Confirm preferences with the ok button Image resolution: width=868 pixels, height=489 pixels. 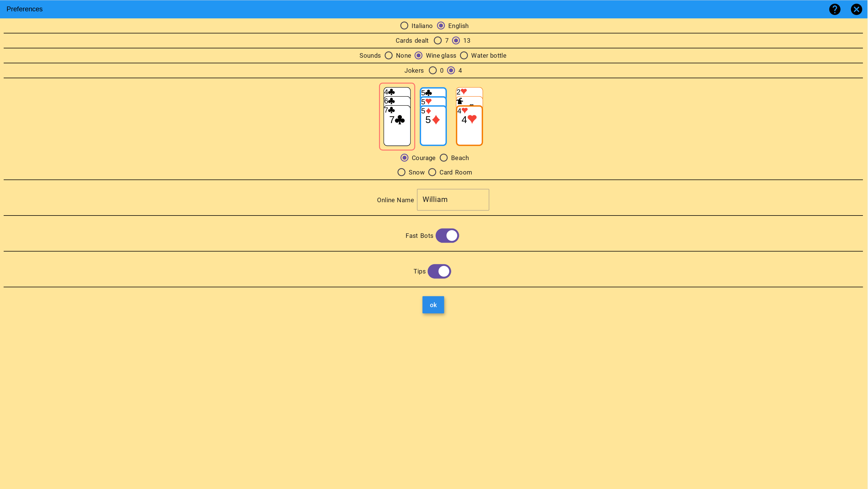[x=433, y=305]
